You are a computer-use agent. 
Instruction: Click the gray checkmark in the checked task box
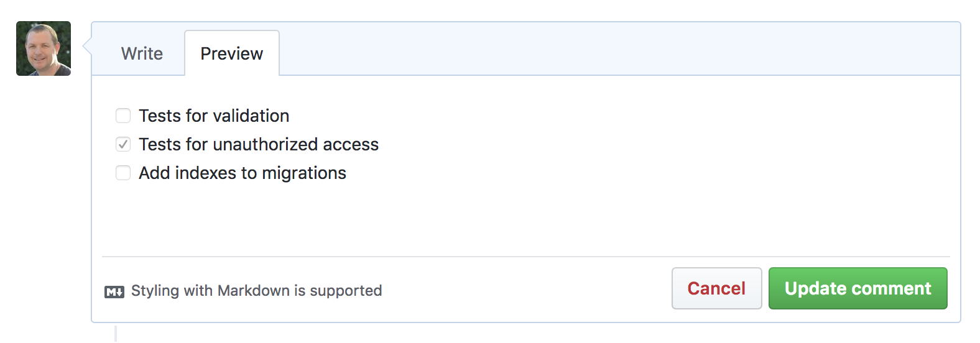(123, 144)
